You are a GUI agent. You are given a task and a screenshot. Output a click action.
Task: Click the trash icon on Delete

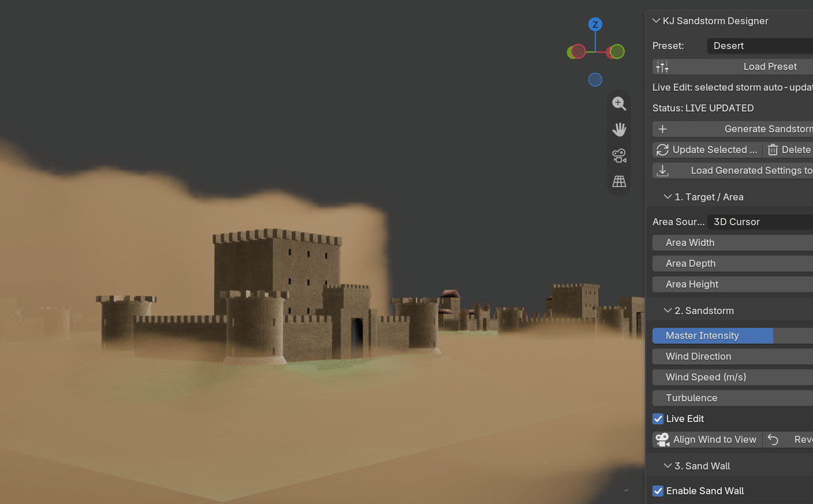773,150
